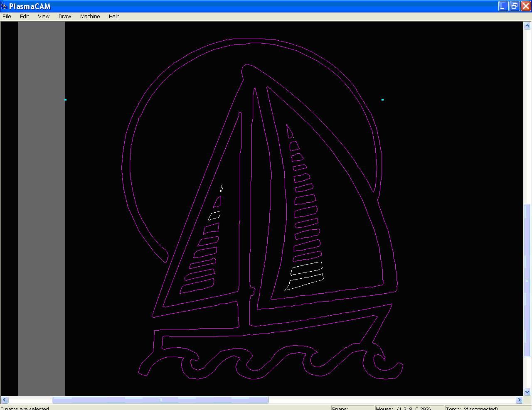532x410 pixels.
Task: Open the Help menu
Action: pos(114,16)
